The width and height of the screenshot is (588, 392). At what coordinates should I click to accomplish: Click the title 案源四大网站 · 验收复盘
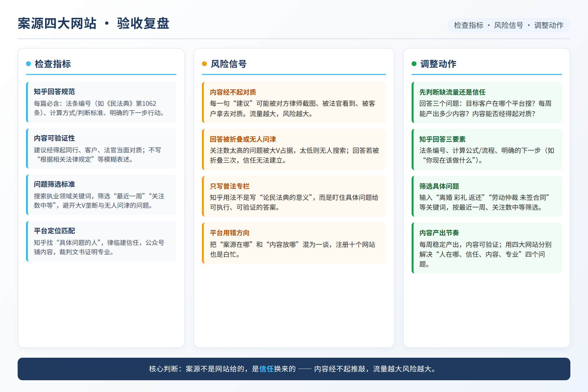pyautogui.click(x=94, y=24)
